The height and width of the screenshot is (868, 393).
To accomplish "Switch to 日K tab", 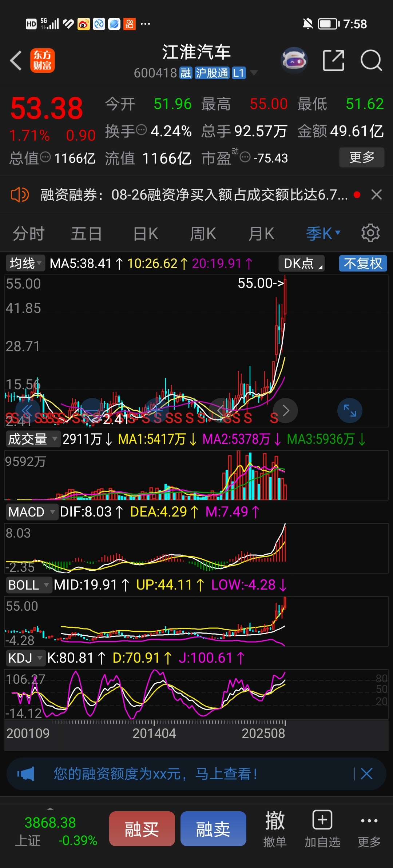I will [146, 233].
